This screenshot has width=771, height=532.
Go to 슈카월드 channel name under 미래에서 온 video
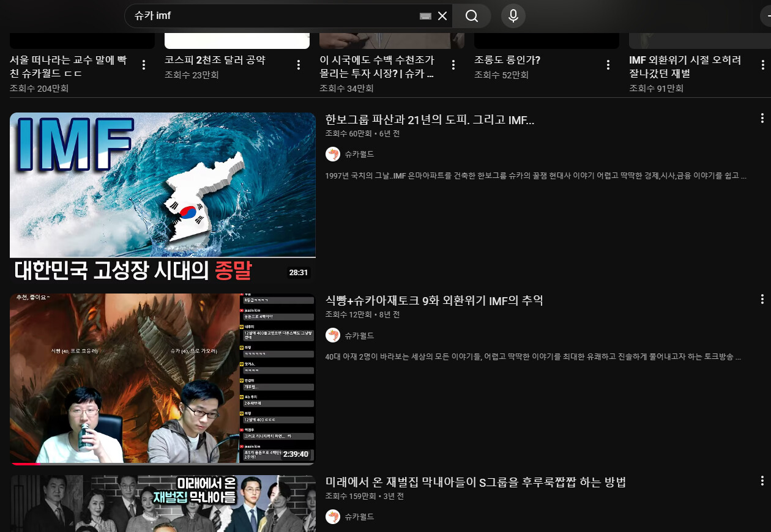click(359, 517)
